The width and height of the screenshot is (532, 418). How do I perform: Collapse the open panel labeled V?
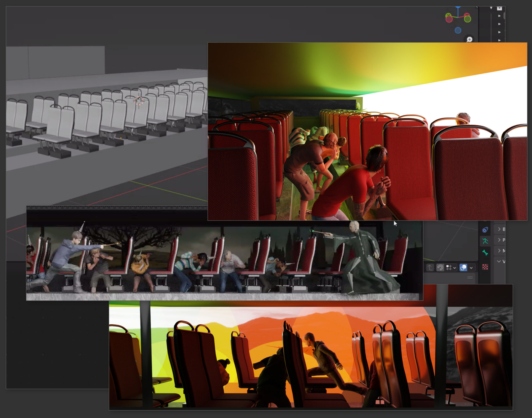coord(499,261)
